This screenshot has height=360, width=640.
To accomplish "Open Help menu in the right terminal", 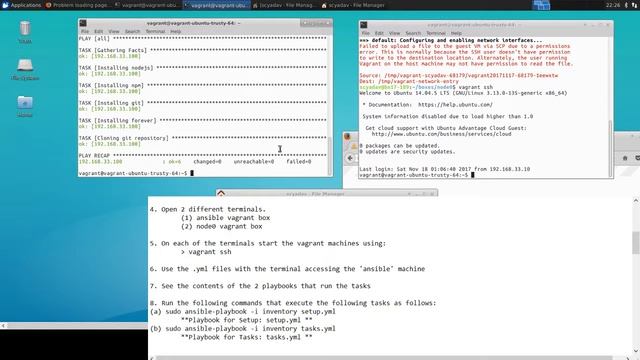I will 456,33.
